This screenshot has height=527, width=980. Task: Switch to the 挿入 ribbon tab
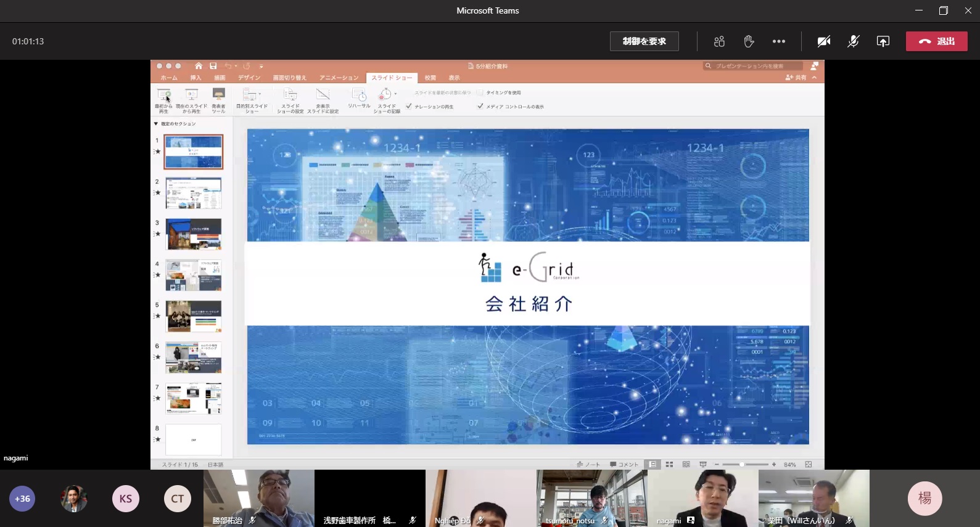(196, 78)
